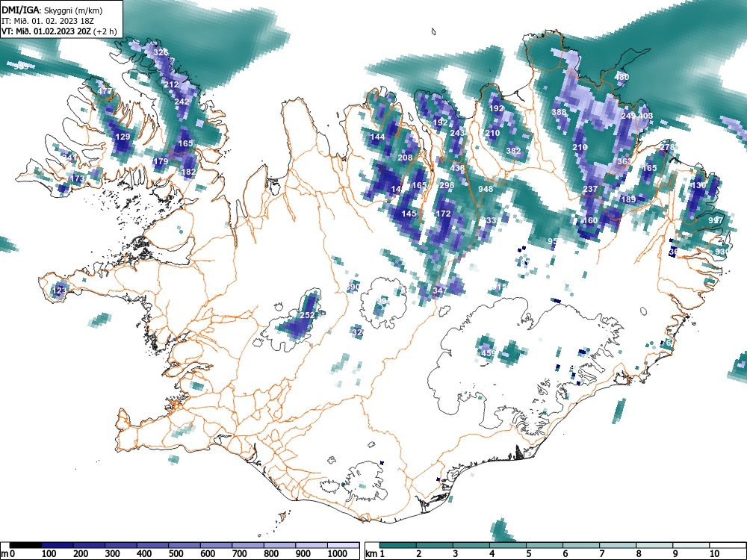Click the VT 20Z (+2 h) valid time line
The height and width of the screenshot is (560, 747).
(59, 31)
